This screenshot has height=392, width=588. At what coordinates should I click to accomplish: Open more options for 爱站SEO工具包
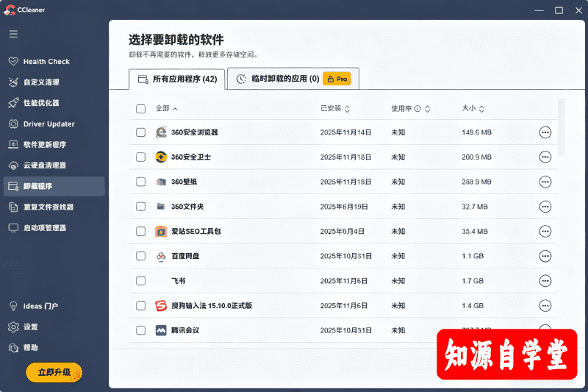(x=545, y=231)
